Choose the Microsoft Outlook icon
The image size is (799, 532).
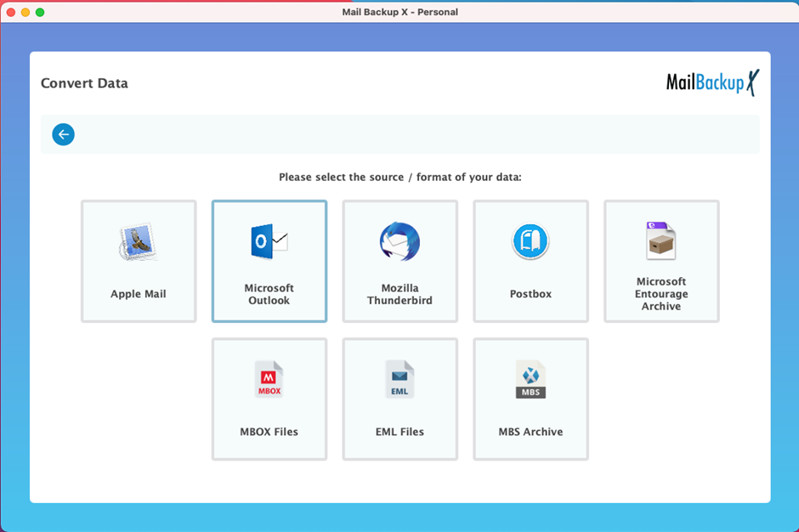(x=269, y=241)
